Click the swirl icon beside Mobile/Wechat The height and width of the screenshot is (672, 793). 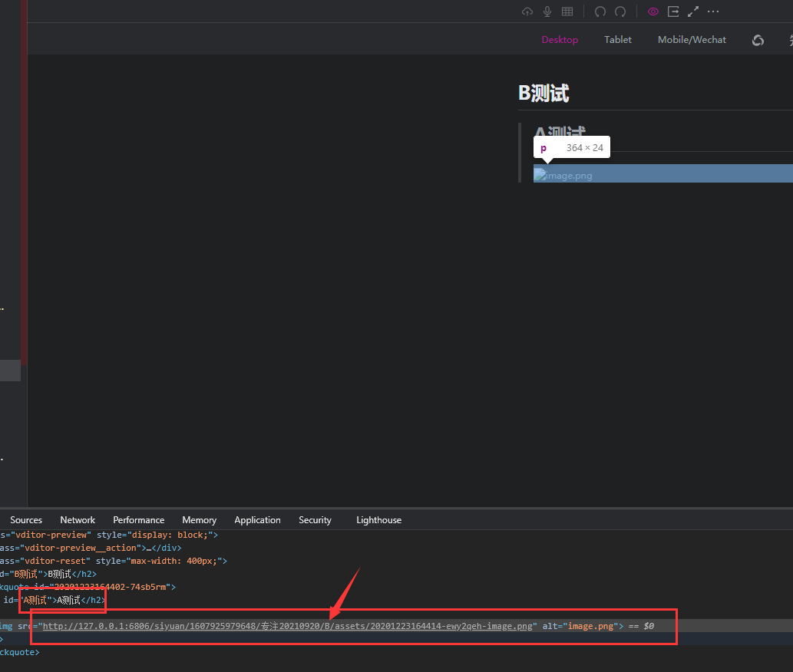(x=758, y=41)
